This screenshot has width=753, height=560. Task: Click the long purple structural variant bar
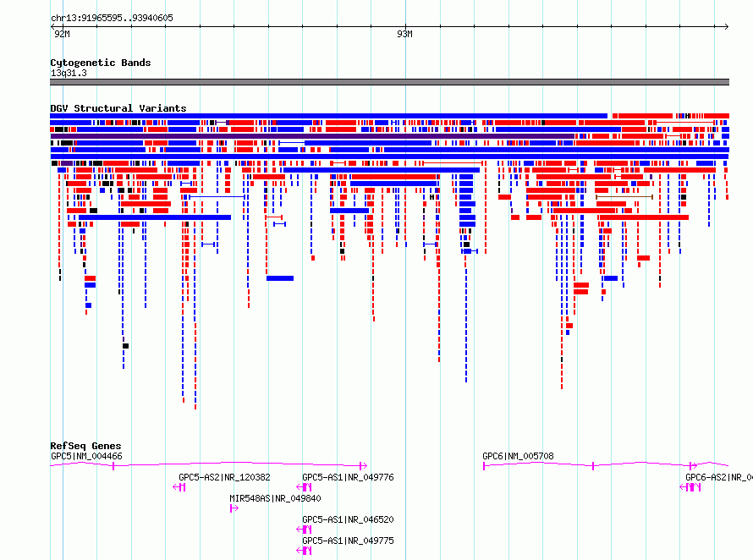coord(312,136)
